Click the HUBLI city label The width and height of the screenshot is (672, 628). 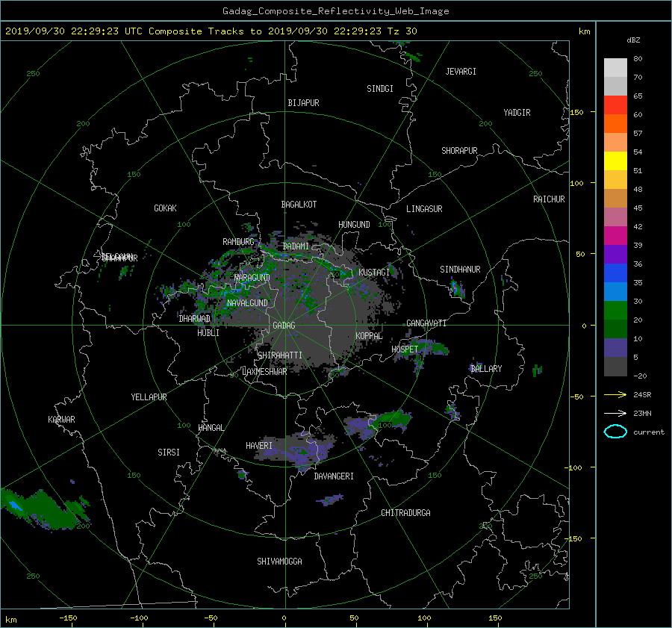[x=208, y=332]
